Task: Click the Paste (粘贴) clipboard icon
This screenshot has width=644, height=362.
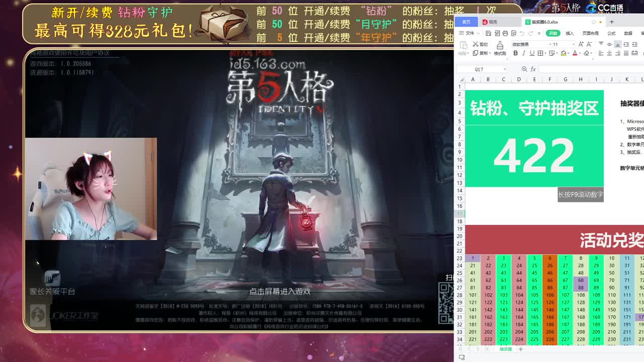Action: [464, 45]
